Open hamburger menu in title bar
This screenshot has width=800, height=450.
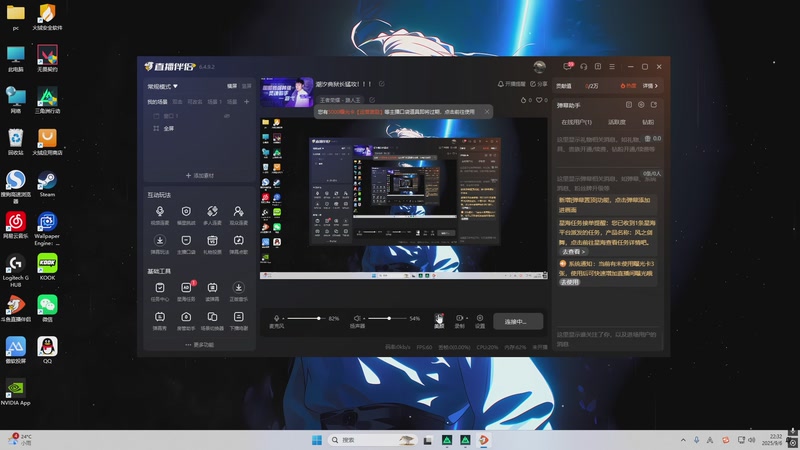pos(612,66)
